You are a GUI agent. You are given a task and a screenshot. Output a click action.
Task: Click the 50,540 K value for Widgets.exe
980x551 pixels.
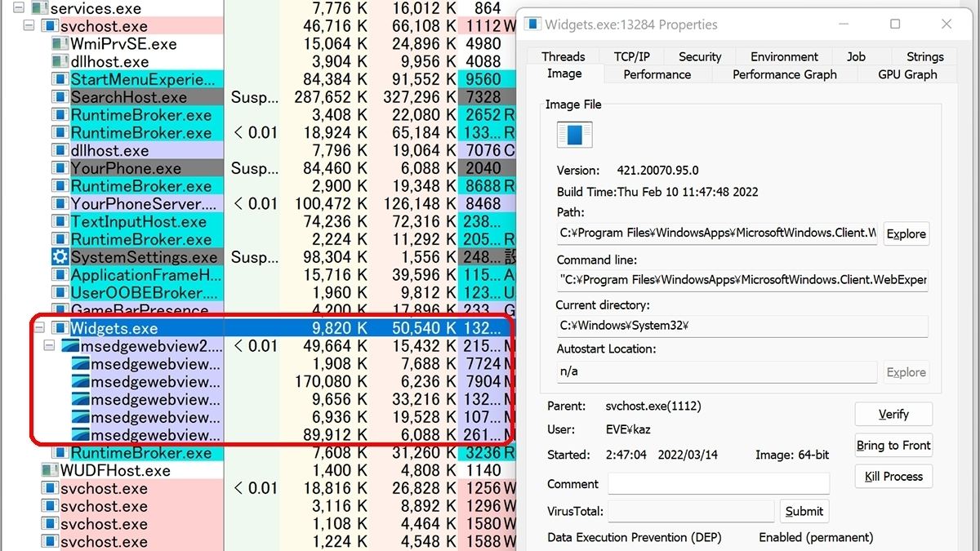424,328
